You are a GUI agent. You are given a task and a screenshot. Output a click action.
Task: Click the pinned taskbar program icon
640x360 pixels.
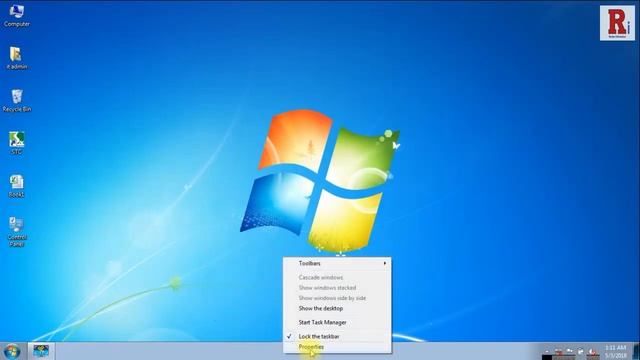click(x=41, y=351)
